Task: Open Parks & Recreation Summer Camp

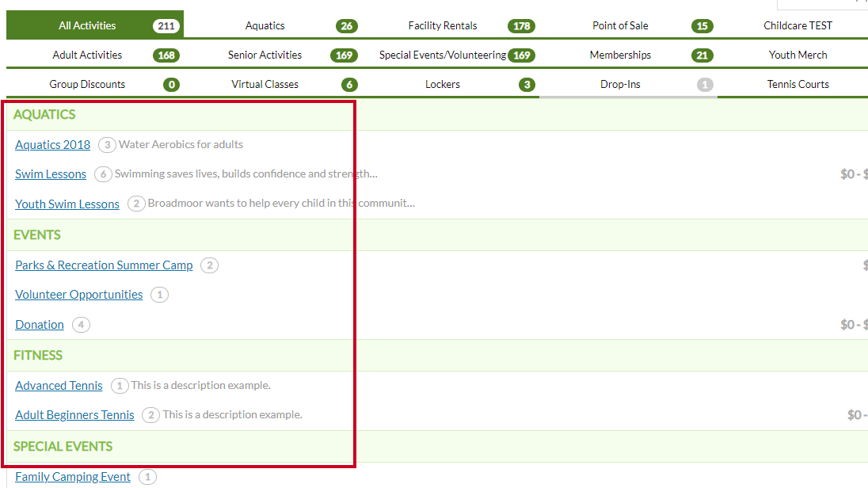Action: pos(104,265)
